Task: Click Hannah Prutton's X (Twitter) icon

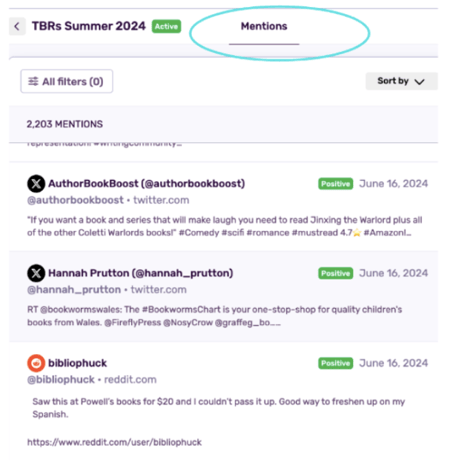Action: 36,273
